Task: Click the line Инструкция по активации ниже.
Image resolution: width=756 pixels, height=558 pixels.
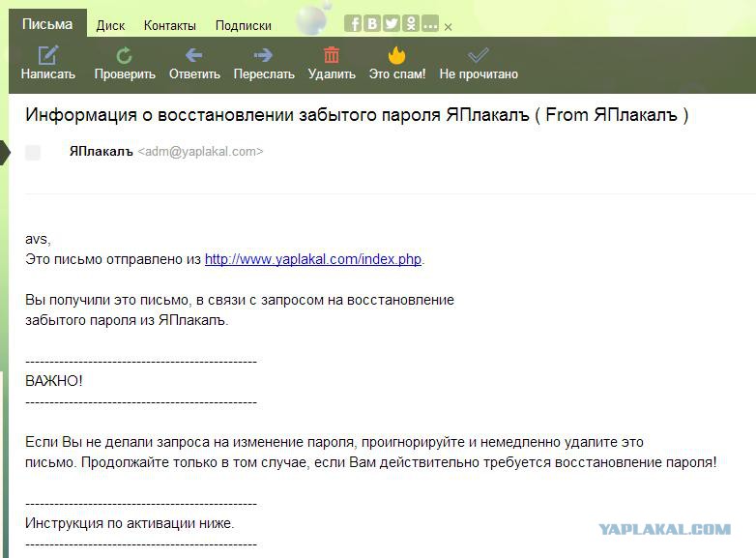Action: (130, 523)
